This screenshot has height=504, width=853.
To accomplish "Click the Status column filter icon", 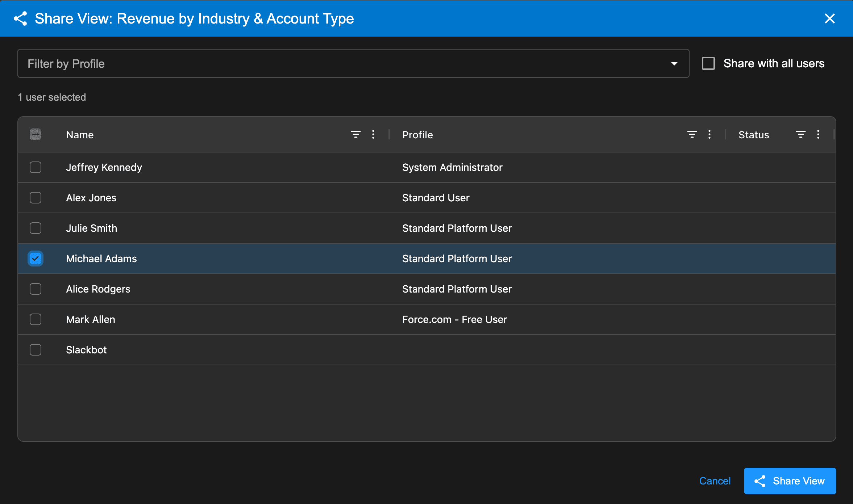I will point(800,135).
